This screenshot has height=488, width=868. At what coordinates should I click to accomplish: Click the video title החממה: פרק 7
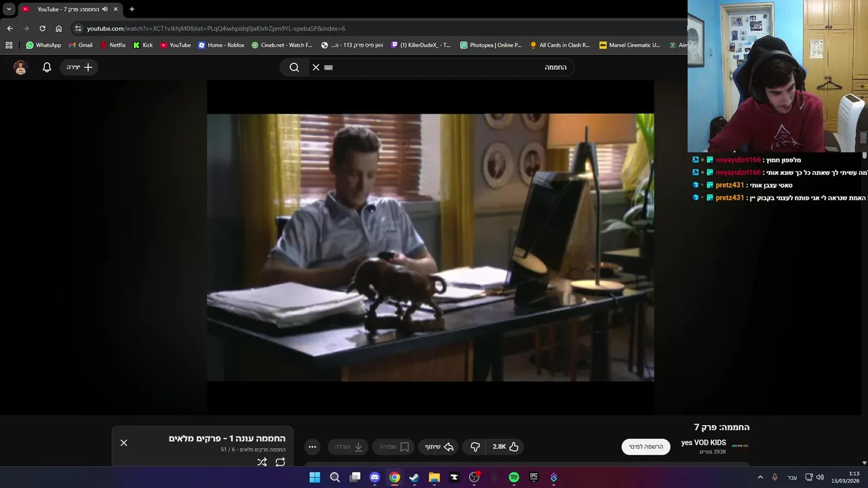(x=722, y=427)
